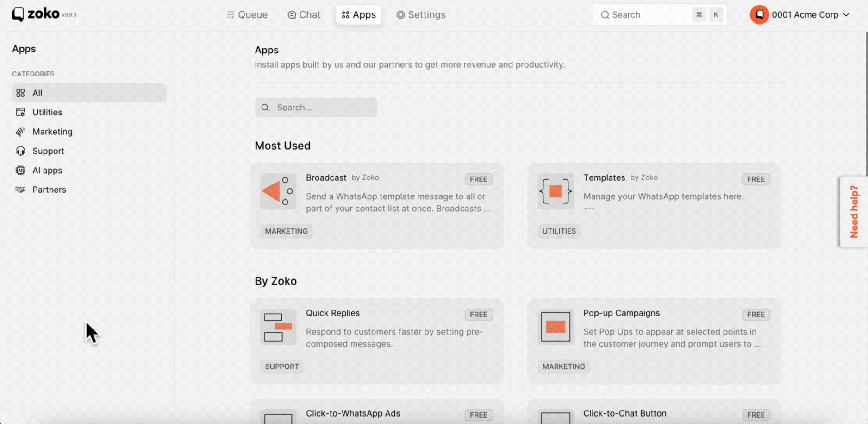Open the Quick Replies app icon
The height and width of the screenshot is (424, 868).
tap(278, 327)
